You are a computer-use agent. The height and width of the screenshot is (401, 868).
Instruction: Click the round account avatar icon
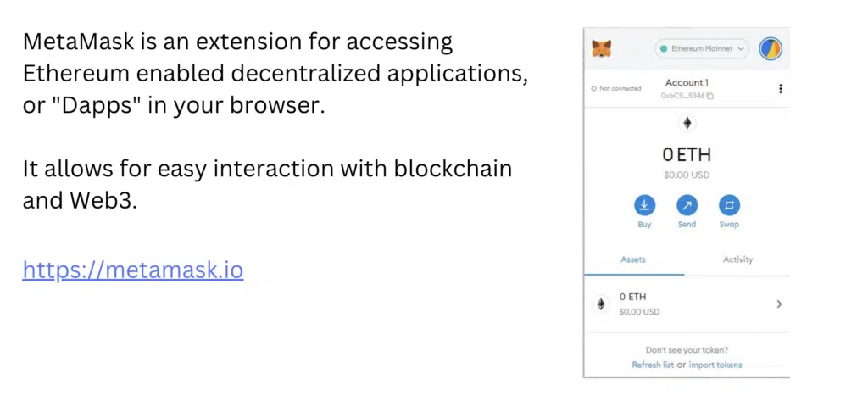(x=770, y=49)
